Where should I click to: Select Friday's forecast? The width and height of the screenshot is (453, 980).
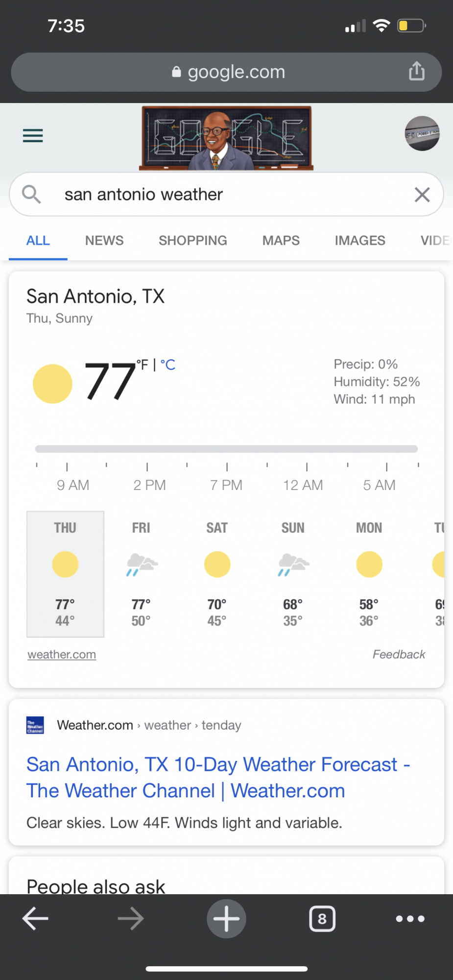(141, 573)
